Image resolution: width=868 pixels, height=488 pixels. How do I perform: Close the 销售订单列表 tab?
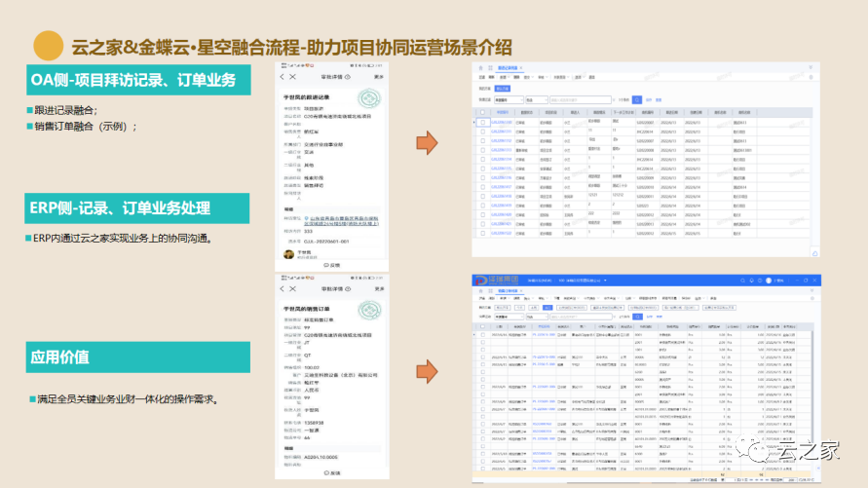[x=521, y=290]
